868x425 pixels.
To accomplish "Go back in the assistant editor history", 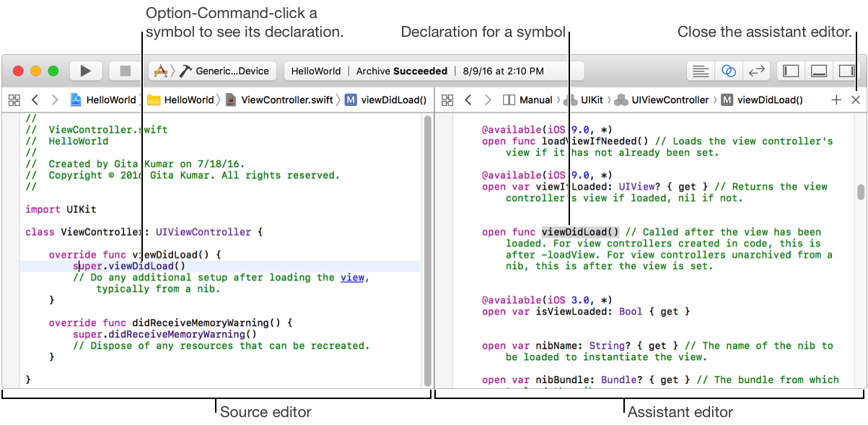I will point(468,100).
